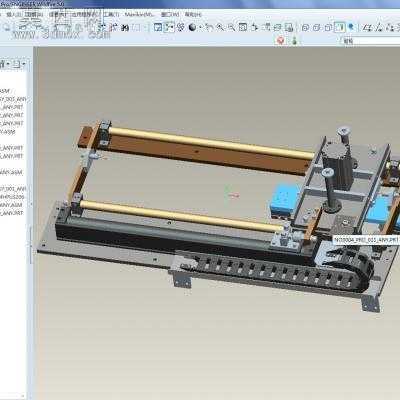
Task: Click the reorient view icon
Action: (255, 27)
